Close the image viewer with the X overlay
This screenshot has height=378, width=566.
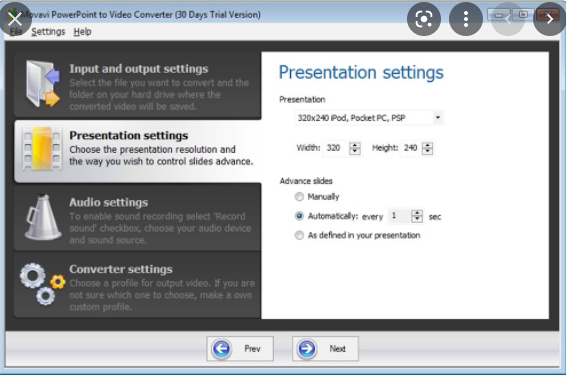click(15, 19)
